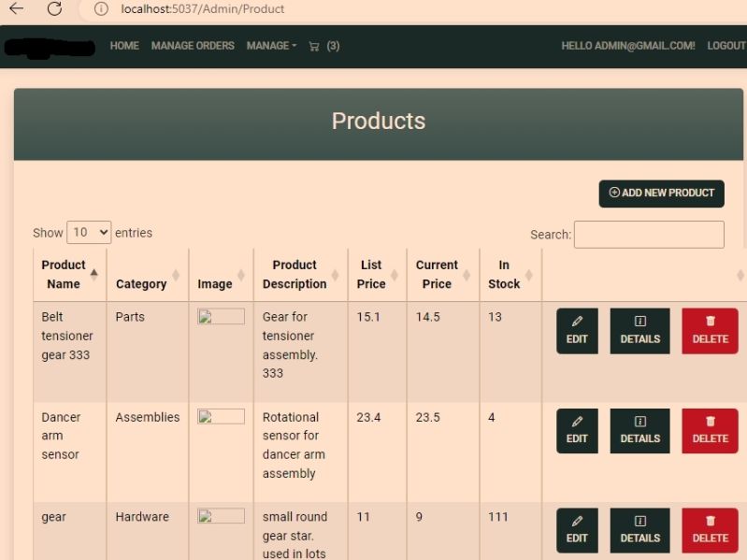Viewport: 747px width, 560px height.
Task: Click the browser address bar URL
Action: 203,8
